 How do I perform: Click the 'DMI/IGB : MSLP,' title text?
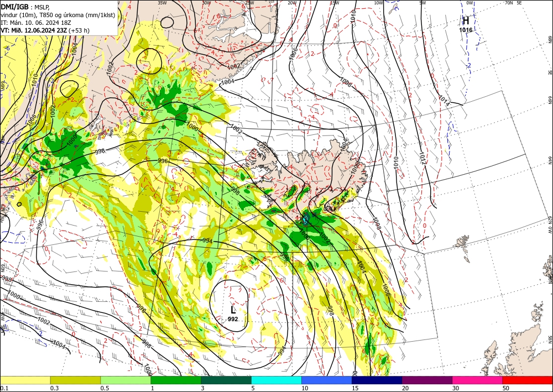[x=25, y=6]
